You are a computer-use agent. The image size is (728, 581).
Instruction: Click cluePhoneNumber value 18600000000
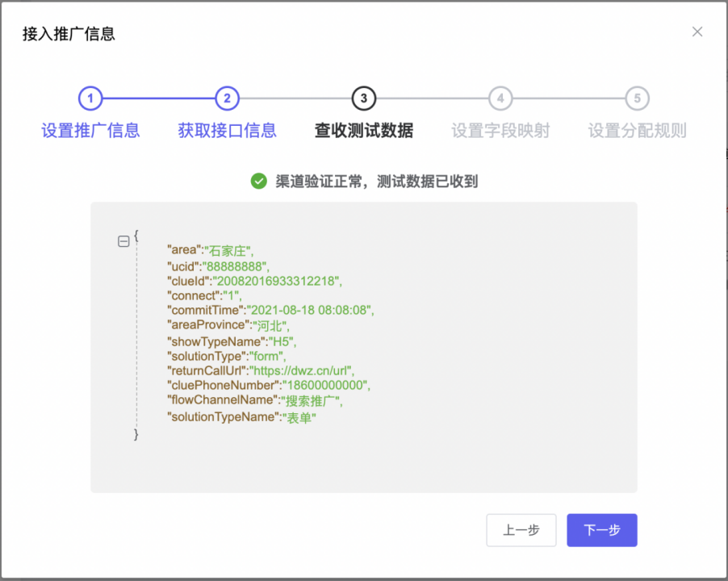pyautogui.click(x=326, y=385)
